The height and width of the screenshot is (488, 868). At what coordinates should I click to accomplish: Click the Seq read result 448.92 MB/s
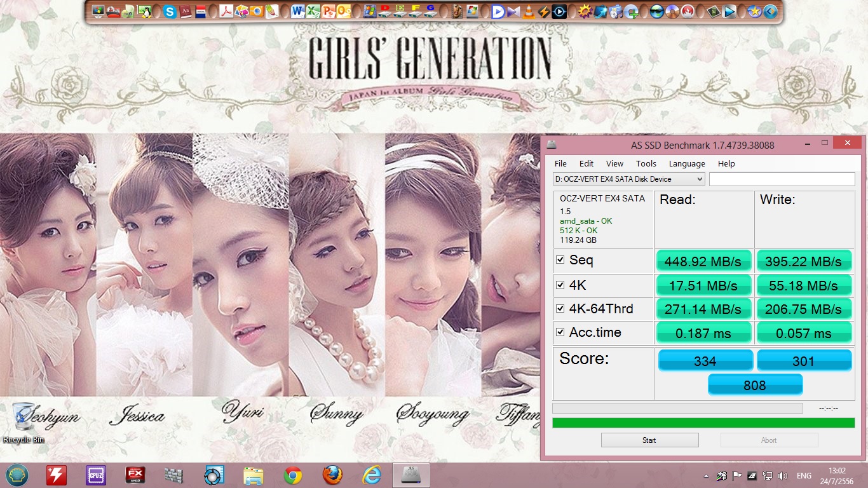coord(703,261)
